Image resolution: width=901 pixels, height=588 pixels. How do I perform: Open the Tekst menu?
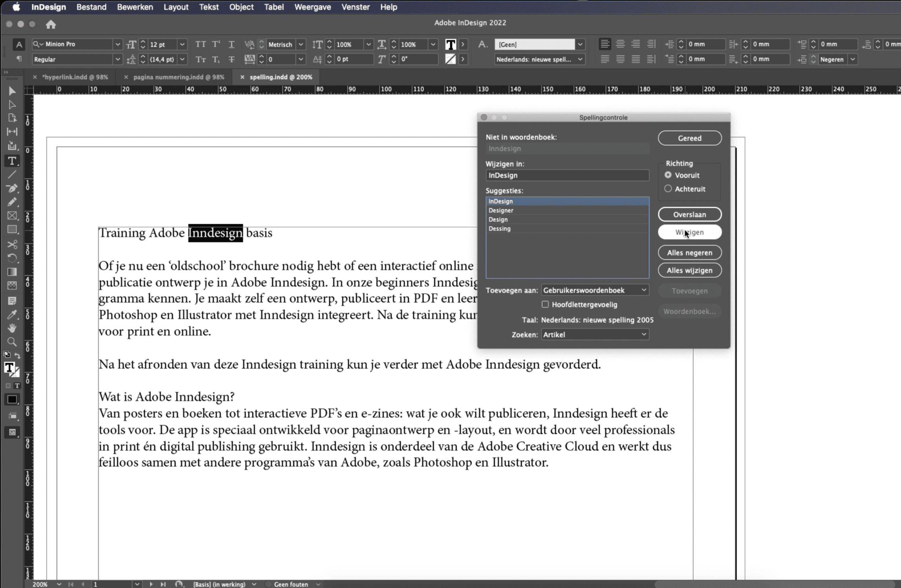coord(209,7)
